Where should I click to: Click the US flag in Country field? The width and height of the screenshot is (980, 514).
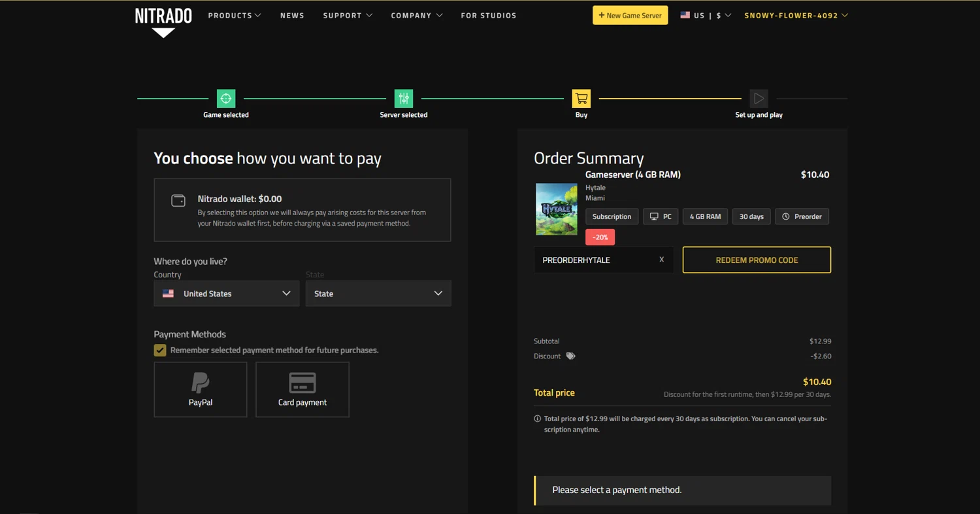(168, 294)
